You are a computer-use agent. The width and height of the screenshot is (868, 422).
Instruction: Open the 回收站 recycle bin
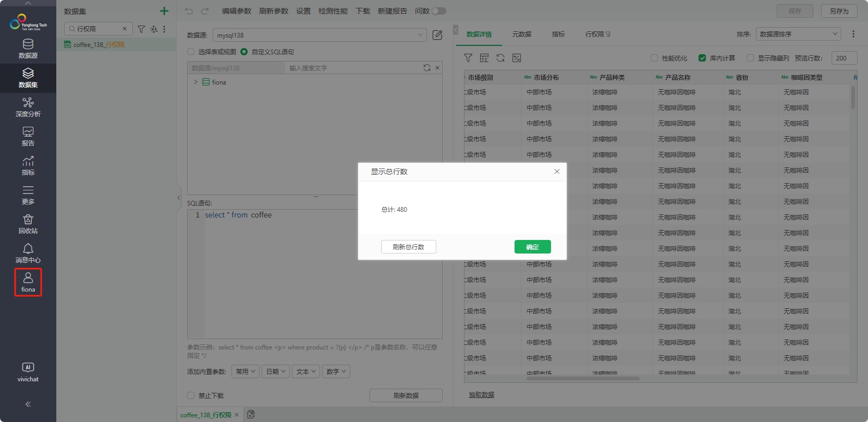coord(28,224)
